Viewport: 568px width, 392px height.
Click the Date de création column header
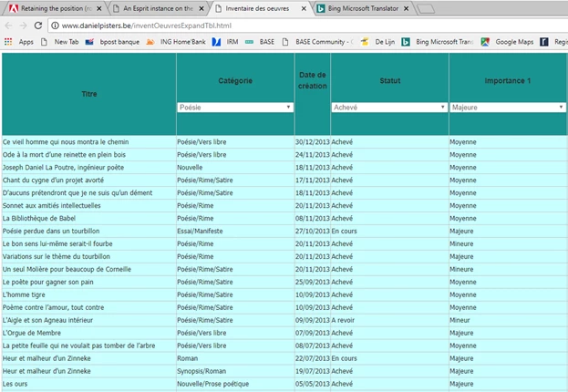(312, 80)
